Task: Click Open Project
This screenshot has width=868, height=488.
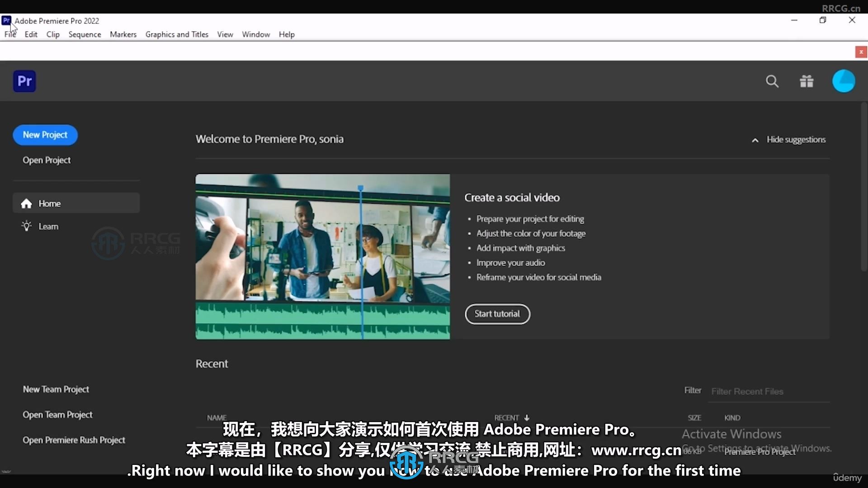Action: [47, 160]
